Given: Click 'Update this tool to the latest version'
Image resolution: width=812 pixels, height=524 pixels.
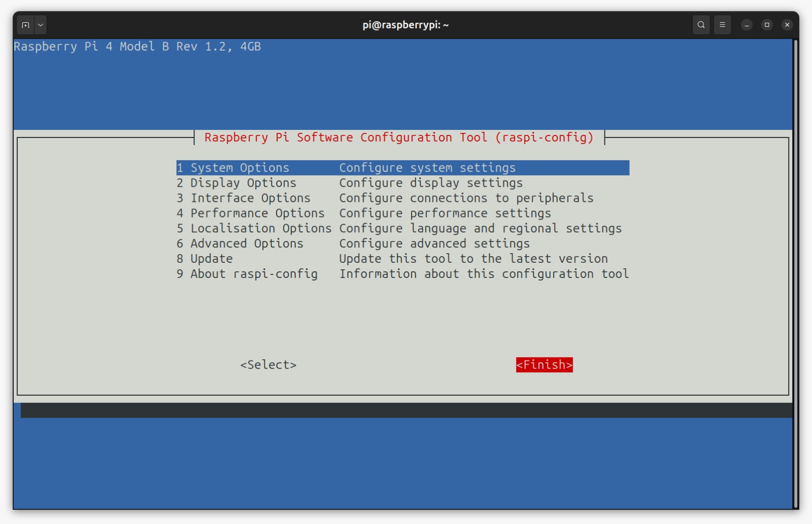Looking at the screenshot, I should [x=473, y=259].
